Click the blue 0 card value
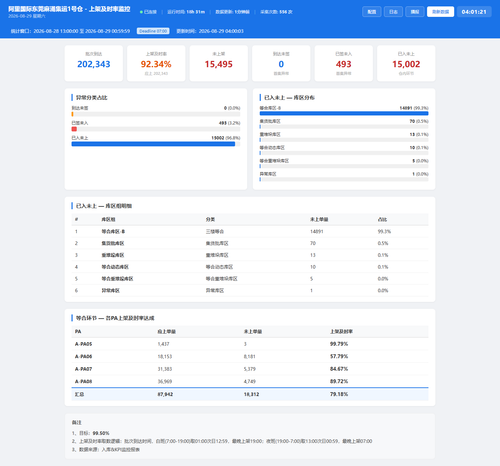 [x=281, y=64]
